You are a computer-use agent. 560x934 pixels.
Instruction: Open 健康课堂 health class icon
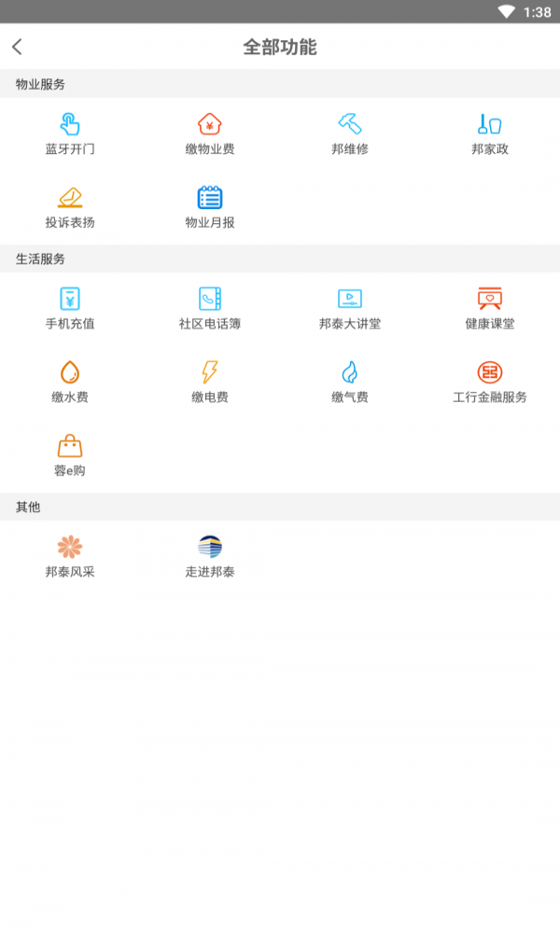coord(490,299)
